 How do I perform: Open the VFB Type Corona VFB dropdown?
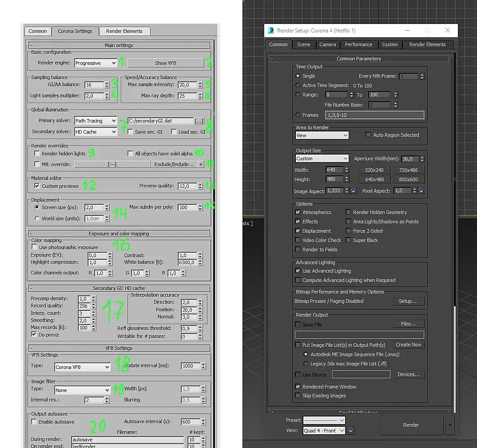82,367
